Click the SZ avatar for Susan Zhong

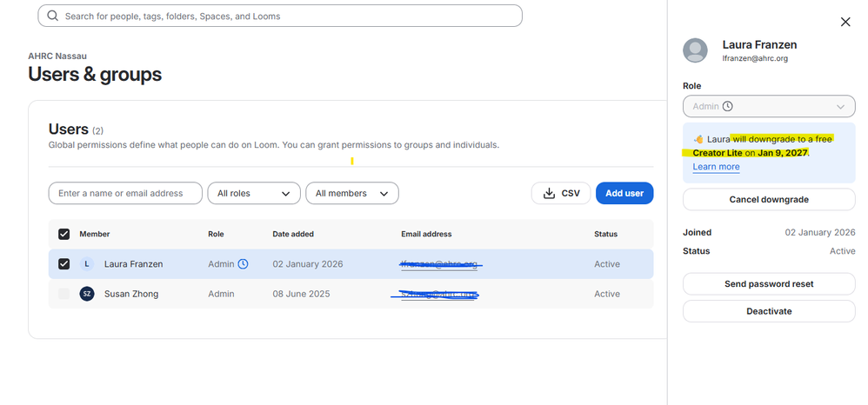[87, 294]
